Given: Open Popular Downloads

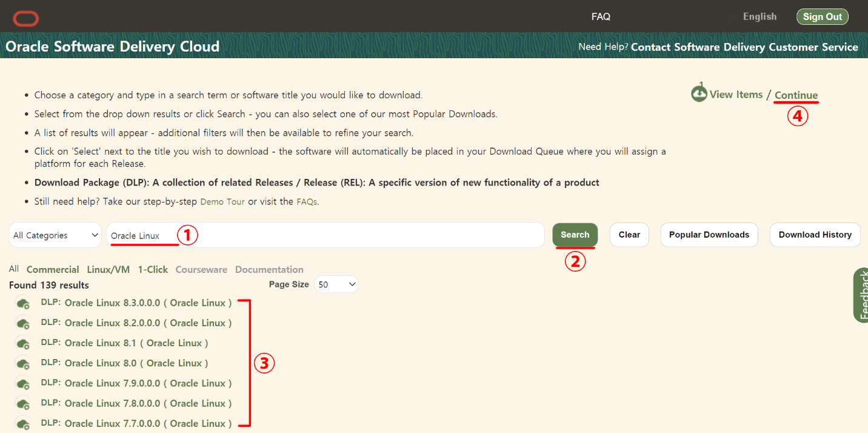Looking at the screenshot, I should pyautogui.click(x=709, y=235).
